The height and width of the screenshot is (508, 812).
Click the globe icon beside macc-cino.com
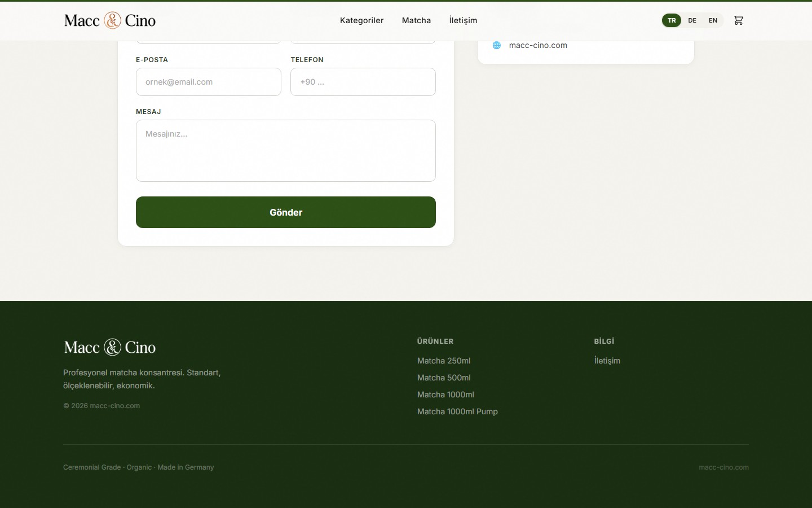click(497, 45)
